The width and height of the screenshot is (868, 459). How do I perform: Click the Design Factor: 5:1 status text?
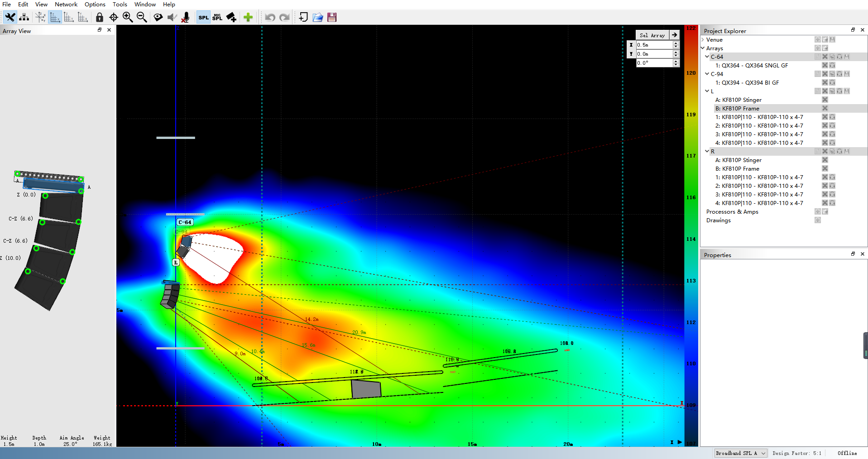coord(797,453)
